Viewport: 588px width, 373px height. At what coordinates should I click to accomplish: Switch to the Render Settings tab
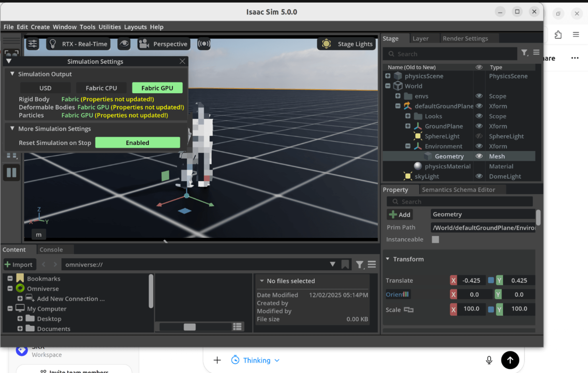coord(465,38)
